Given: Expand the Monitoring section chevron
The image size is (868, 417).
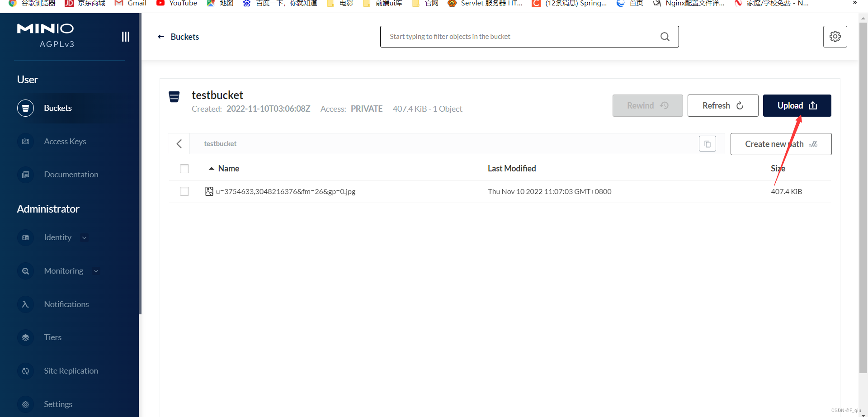Looking at the screenshot, I should coord(96,270).
